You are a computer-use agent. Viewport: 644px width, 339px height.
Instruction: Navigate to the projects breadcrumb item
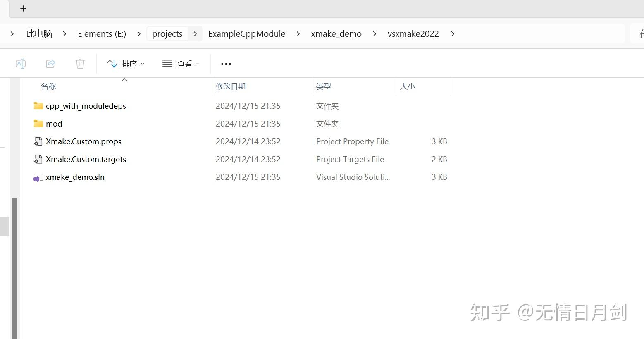click(x=167, y=33)
